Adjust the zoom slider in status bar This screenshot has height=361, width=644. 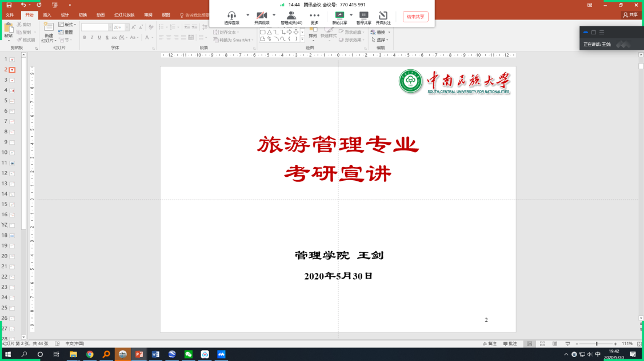coord(597,344)
